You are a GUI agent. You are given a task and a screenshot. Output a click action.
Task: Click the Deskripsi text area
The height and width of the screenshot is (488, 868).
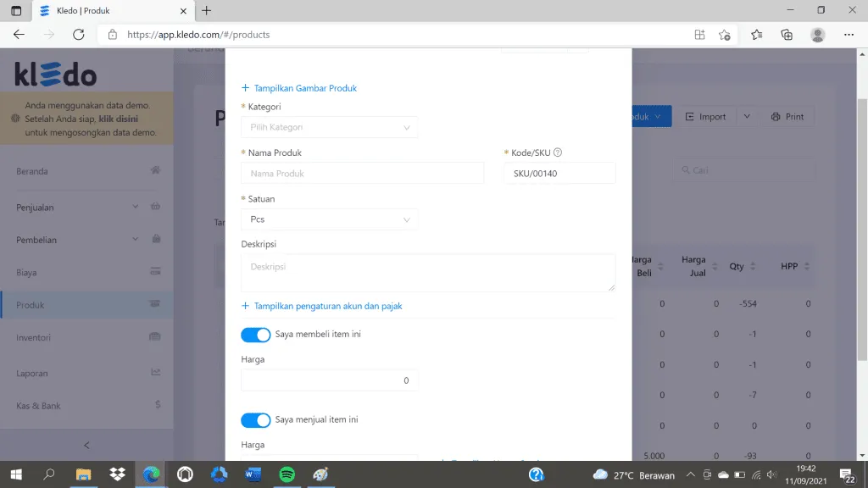point(428,273)
